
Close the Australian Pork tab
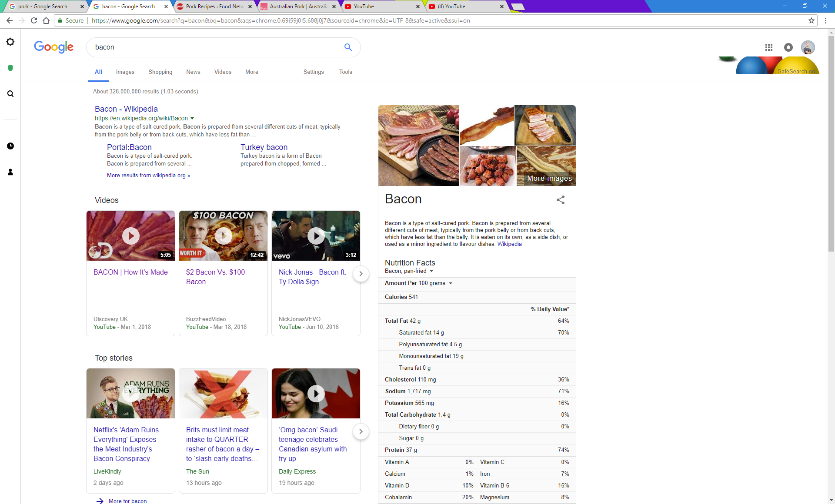pyautogui.click(x=334, y=7)
